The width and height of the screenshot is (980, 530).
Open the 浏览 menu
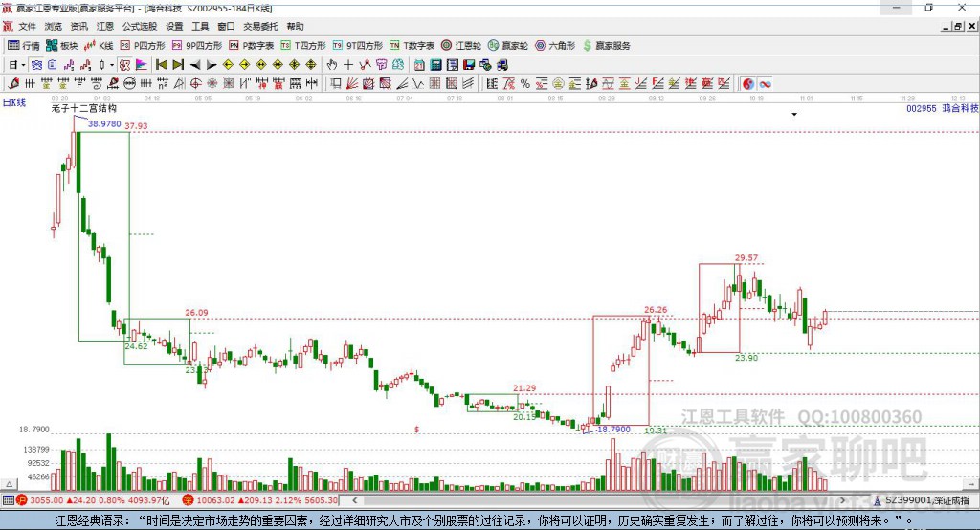coord(54,26)
